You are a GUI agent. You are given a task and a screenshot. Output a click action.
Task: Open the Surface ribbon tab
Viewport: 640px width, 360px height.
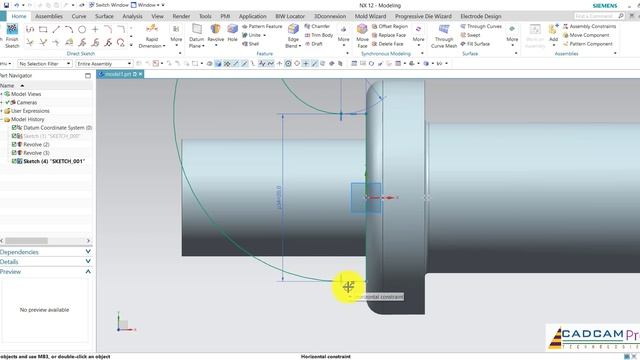pyautogui.click(x=104, y=16)
